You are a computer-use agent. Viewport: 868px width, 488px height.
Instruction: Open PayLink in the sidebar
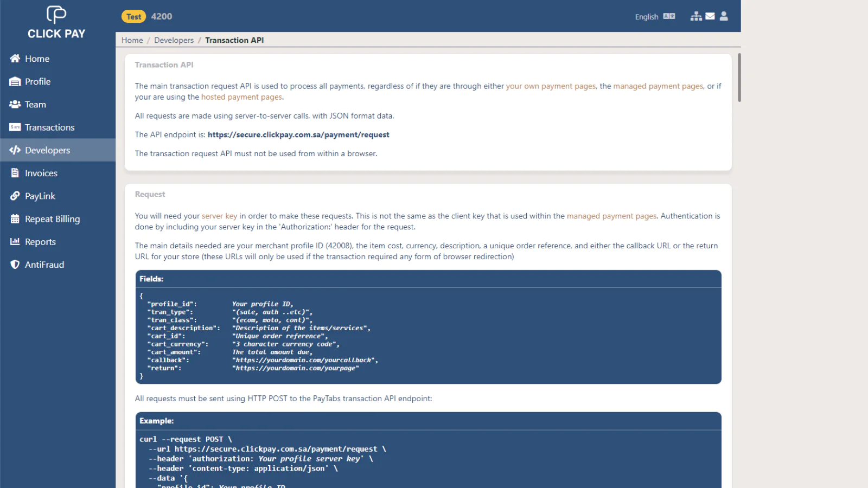(58, 196)
